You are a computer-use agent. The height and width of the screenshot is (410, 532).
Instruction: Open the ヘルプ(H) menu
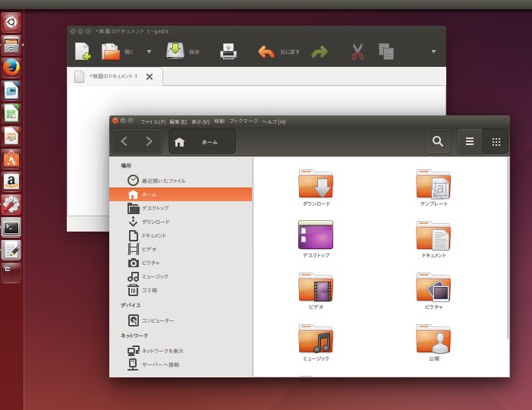pyautogui.click(x=273, y=121)
